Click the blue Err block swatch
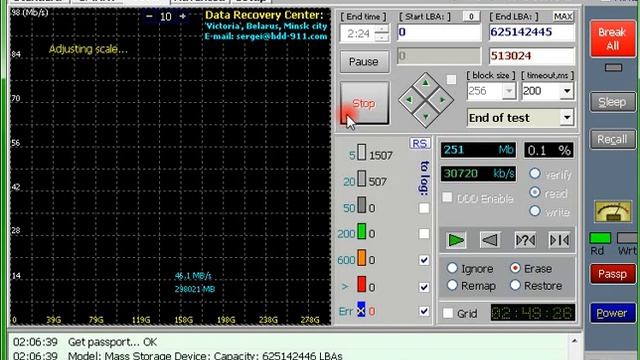640x360 pixels. (361, 309)
